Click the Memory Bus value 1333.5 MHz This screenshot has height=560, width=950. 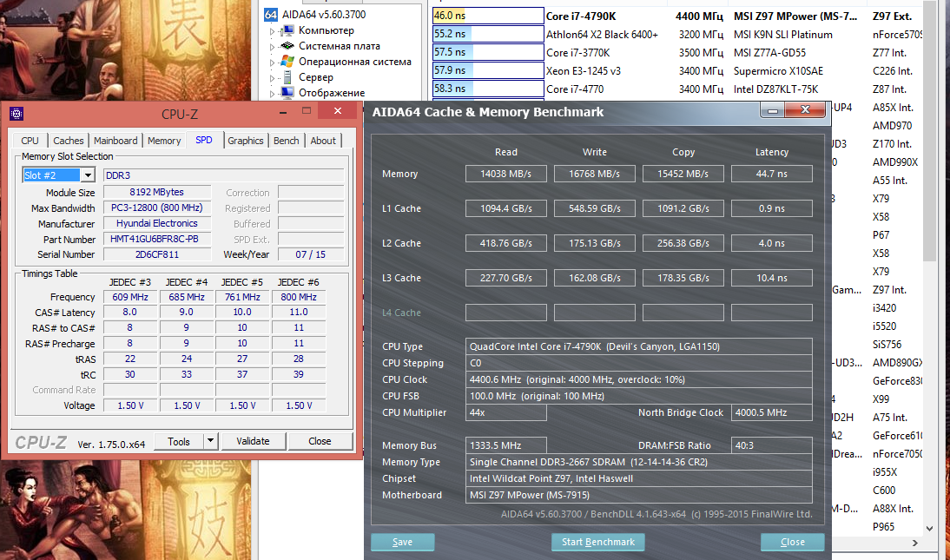(x=506, y=445)
